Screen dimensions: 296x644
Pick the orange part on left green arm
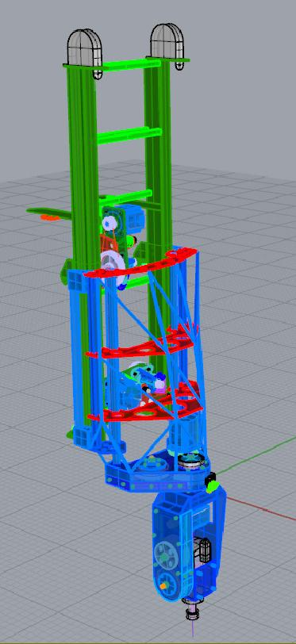pyautogui.click(x=48, y=217)
